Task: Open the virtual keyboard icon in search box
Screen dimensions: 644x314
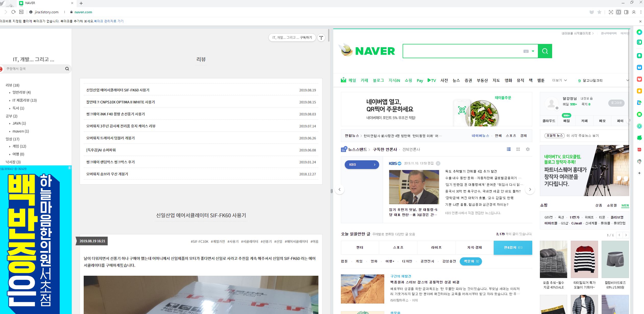Action: (x=526, y=51)
